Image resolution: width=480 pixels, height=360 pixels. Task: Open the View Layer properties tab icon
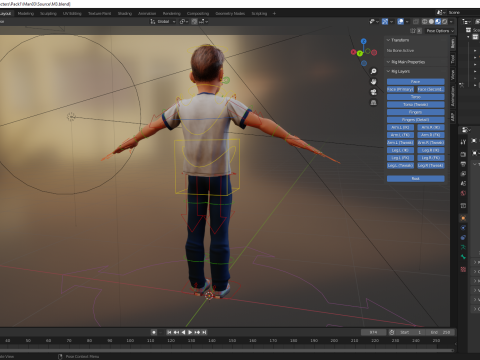coord(463,174)
